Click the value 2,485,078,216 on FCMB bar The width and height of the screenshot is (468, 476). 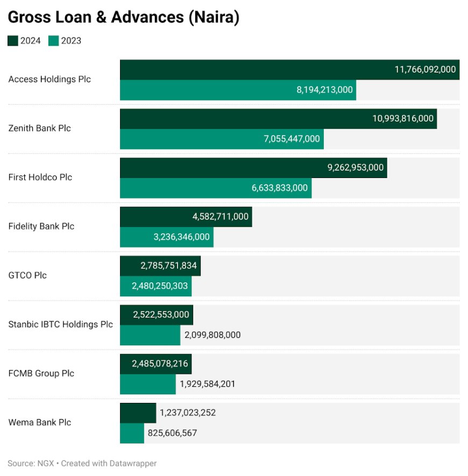[160, 364]
